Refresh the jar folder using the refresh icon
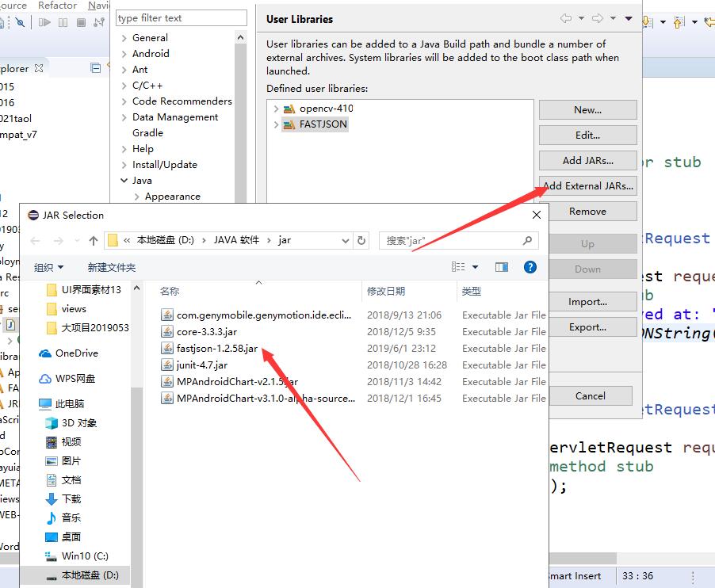Image resolution: width=715 pixels, height=588 pixels. coord(361,240)
